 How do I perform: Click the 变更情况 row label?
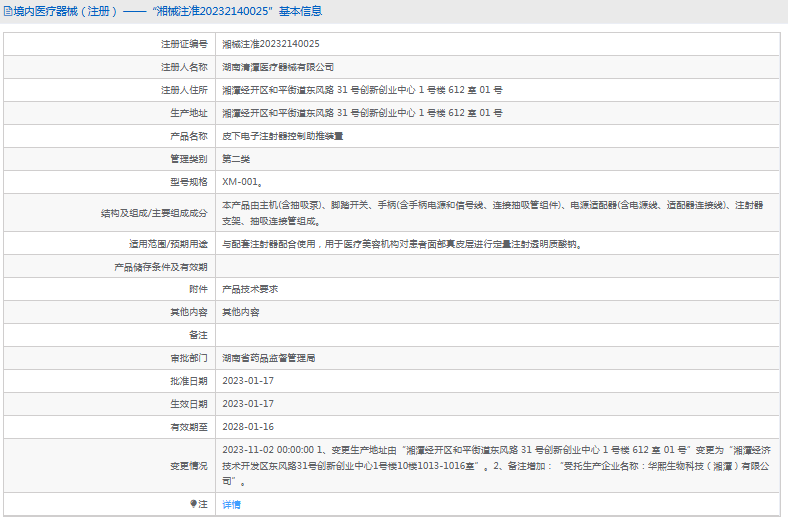(x=188, y=466)
